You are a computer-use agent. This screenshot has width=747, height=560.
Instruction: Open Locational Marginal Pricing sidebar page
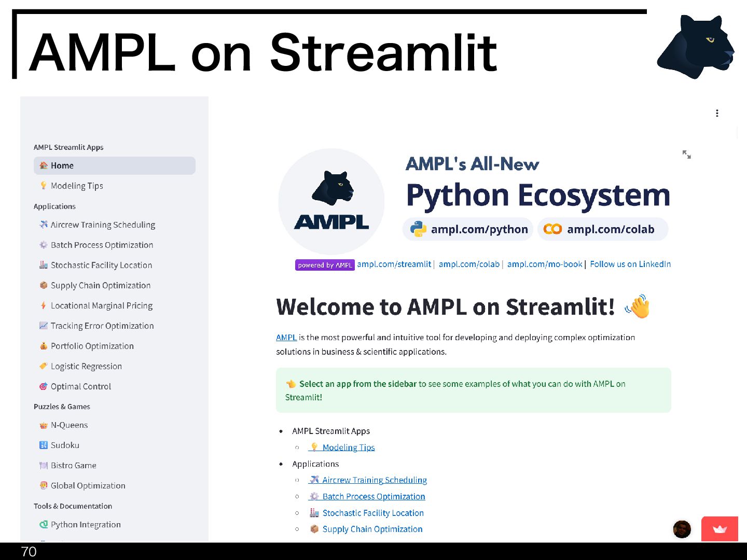point(115,305)
